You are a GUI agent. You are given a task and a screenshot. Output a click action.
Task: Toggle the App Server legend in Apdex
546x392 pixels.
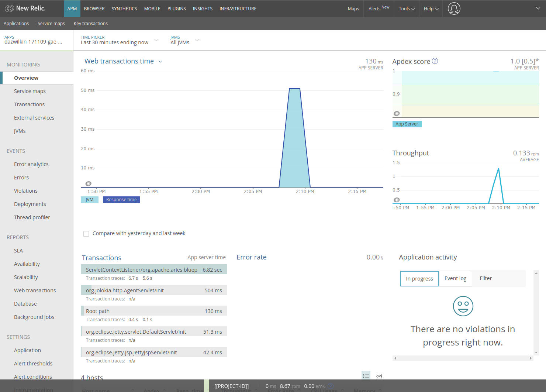[x=407, y=124]
